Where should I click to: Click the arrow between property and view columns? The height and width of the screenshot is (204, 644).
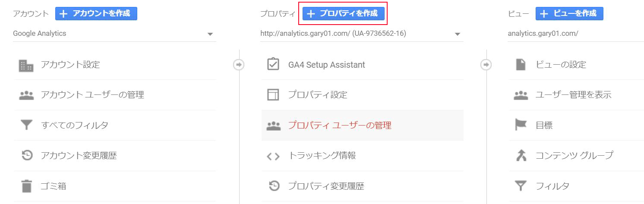[486, 65]
